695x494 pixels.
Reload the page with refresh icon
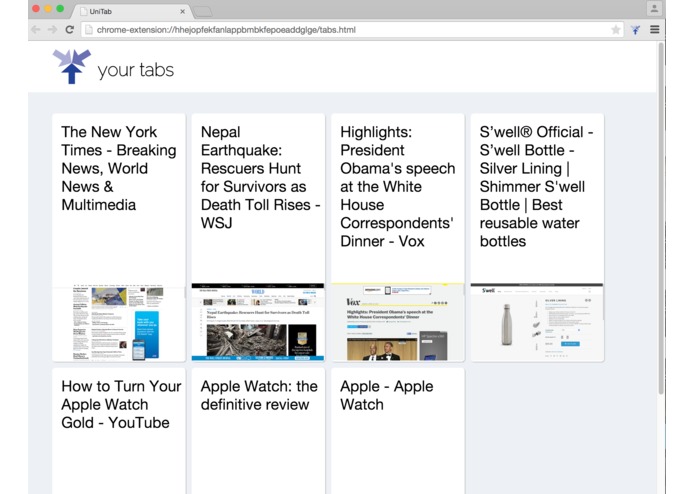pos(70,30)
